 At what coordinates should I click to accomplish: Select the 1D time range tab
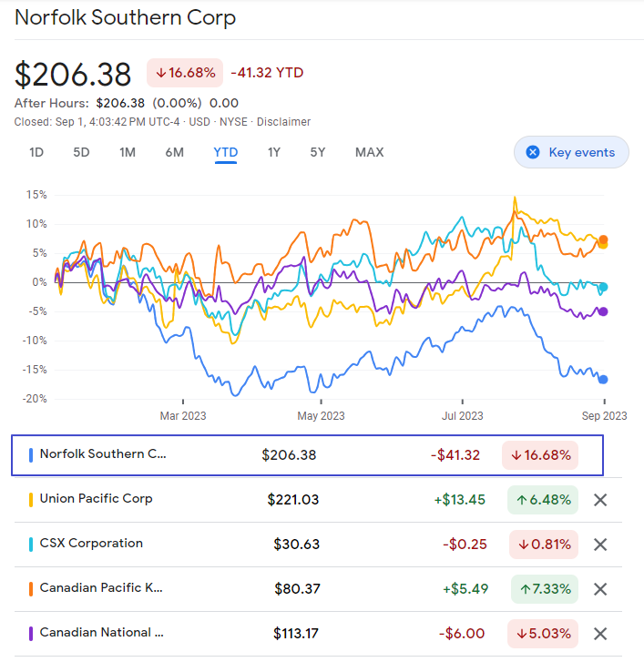click(36, 152)
